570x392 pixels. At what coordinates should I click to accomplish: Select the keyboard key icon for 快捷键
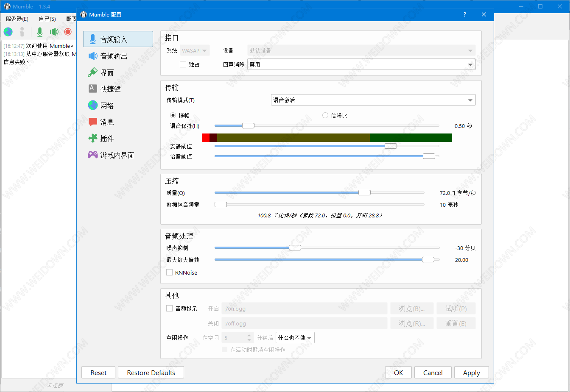point(93,89)
